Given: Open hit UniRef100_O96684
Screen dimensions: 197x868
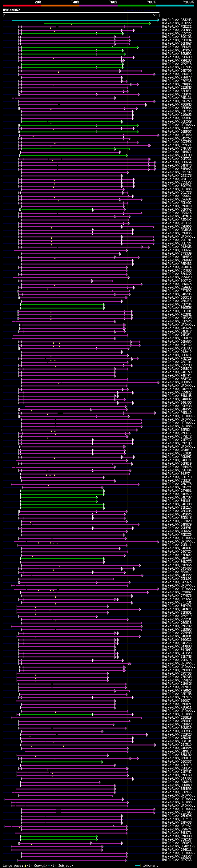Looking at the screenshot, I should (x=177, y=200).
